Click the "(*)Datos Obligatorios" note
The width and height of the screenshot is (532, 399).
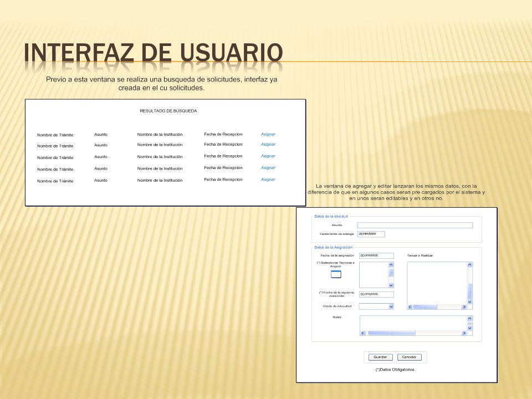pyautogui.click(x=395, y=370)
